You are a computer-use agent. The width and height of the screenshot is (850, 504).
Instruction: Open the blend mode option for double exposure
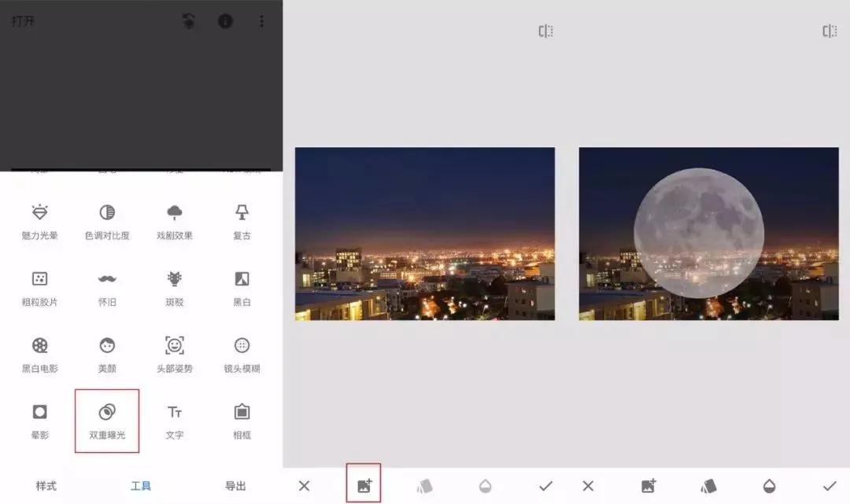[x=426, y=486]
